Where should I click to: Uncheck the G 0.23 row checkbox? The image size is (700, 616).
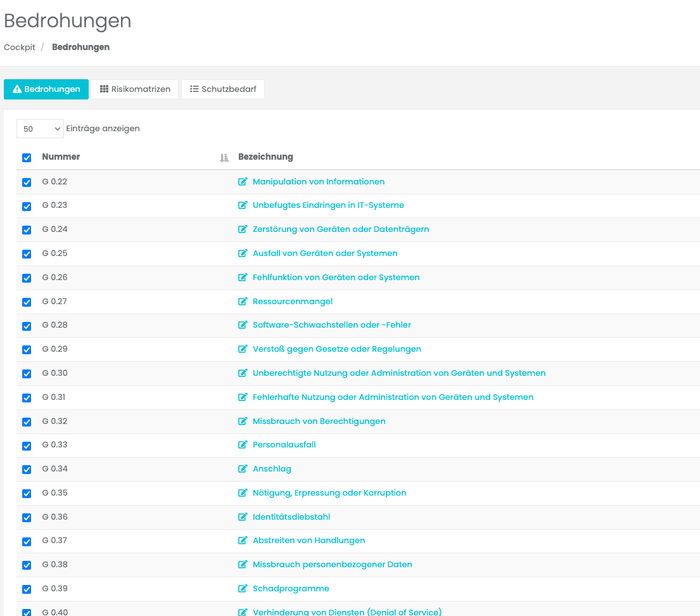27,207
